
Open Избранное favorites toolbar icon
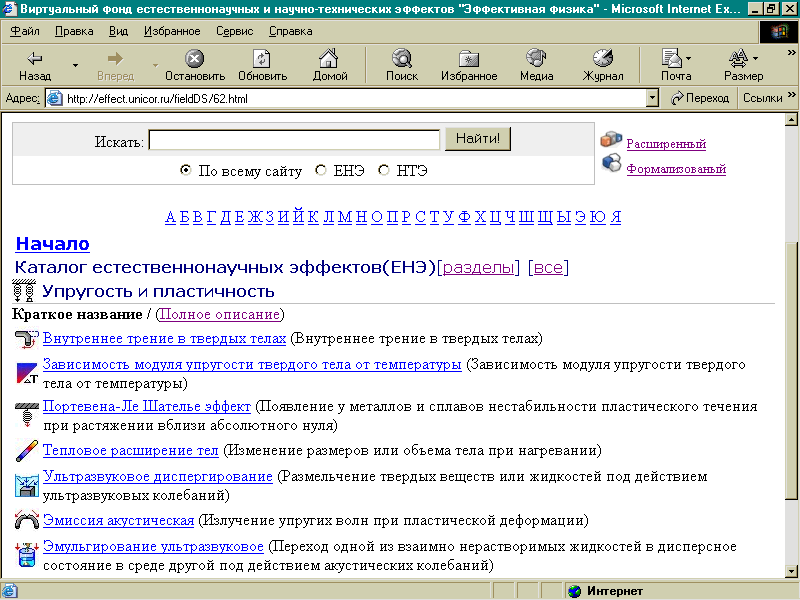(x=468, y=59)
